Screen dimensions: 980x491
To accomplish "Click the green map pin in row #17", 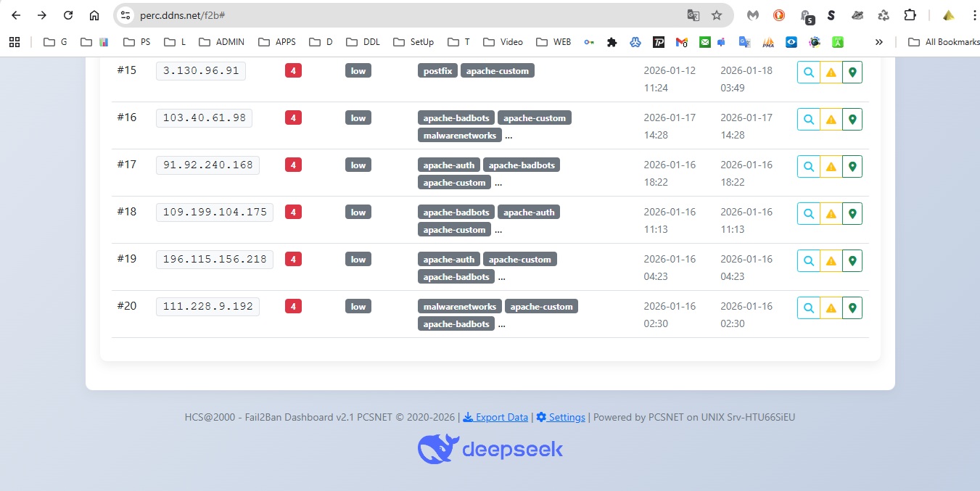I will click(852, 167).
